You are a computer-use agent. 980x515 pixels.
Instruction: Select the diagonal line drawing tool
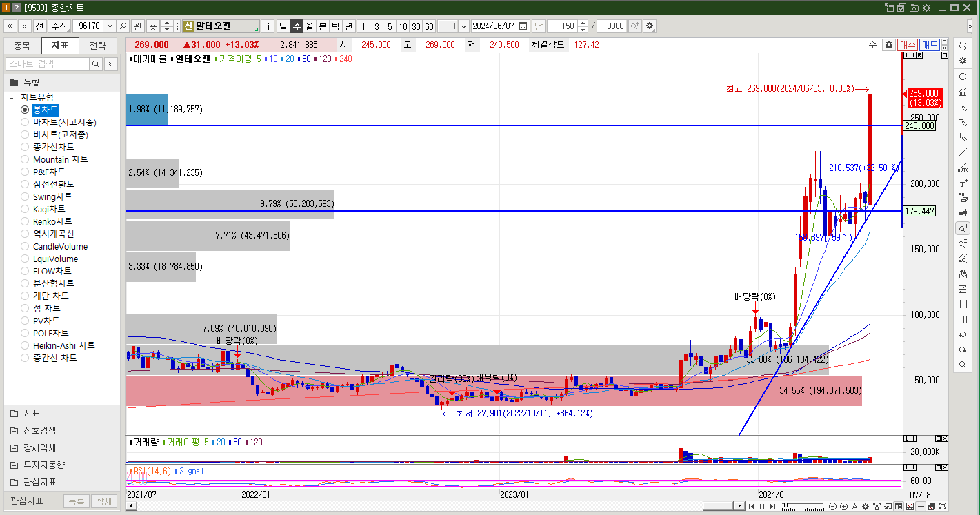963,152
